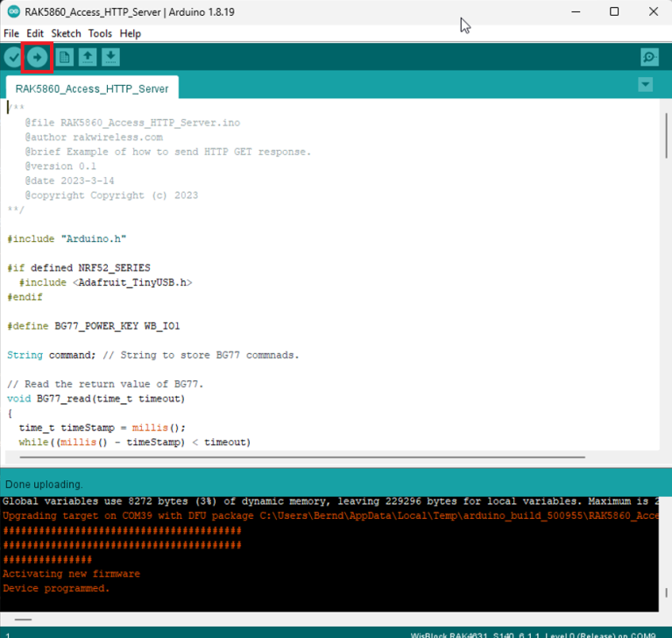Viewport: 672px width, 638px height.
Task: Expand the tab options dropdown arrow
Action: click(x=646, y=85)
